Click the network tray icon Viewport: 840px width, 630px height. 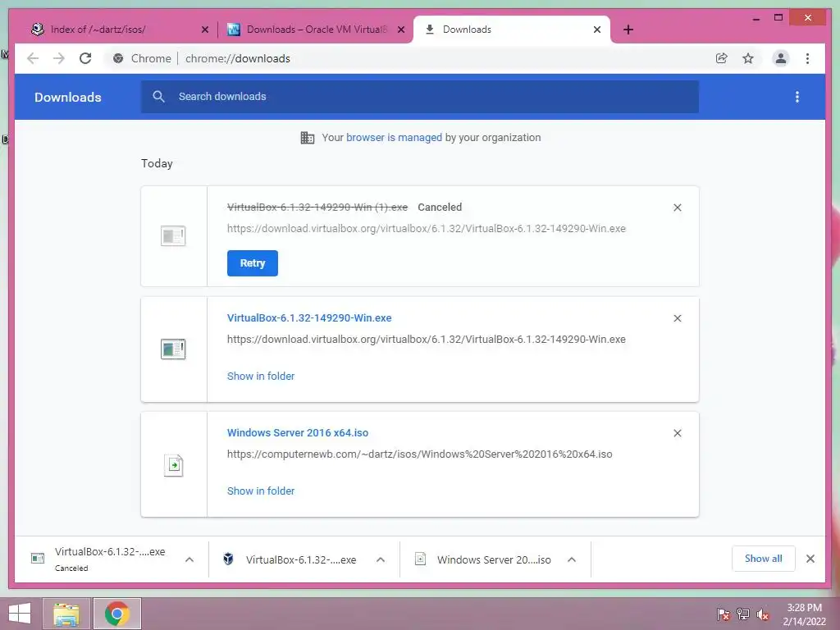pos(743,614)
